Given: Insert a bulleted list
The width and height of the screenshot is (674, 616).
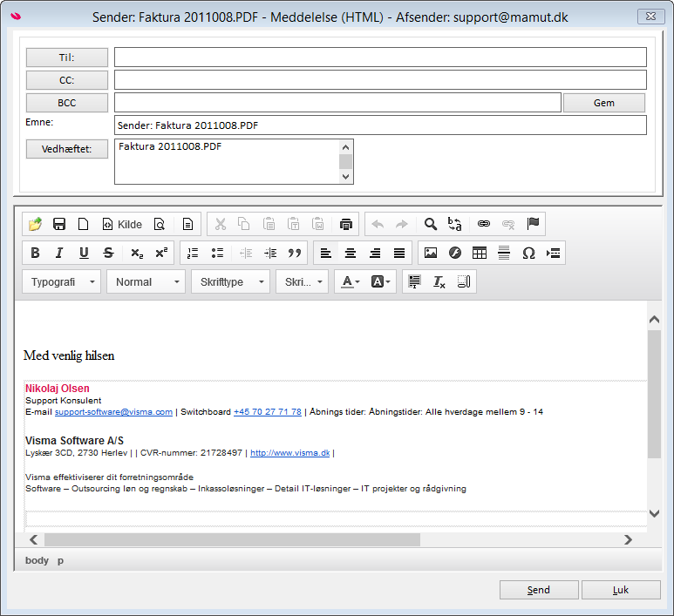Looking at the screenshot, I should tap(217, 253).
